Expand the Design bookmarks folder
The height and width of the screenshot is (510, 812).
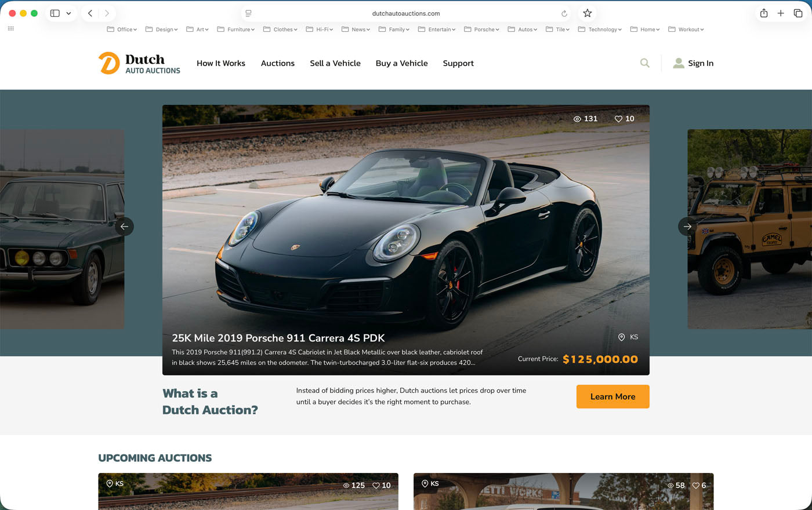(x=161, y=30)
